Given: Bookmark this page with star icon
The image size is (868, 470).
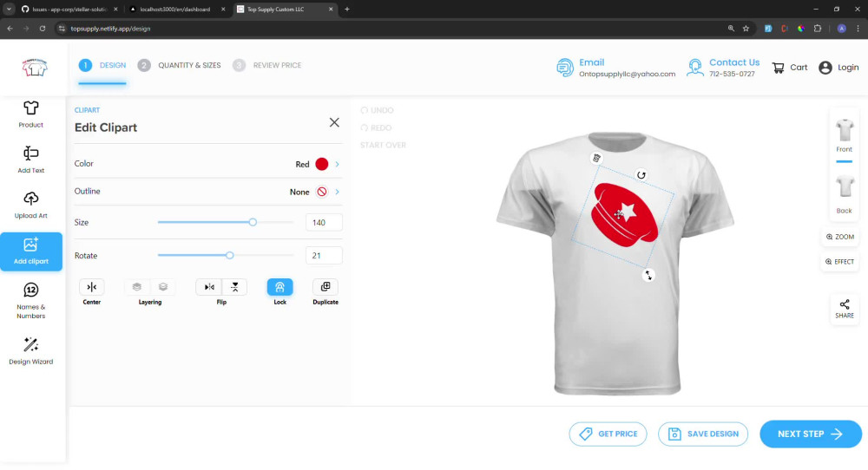Looking at the screenshot, I should tap(746, 29).
